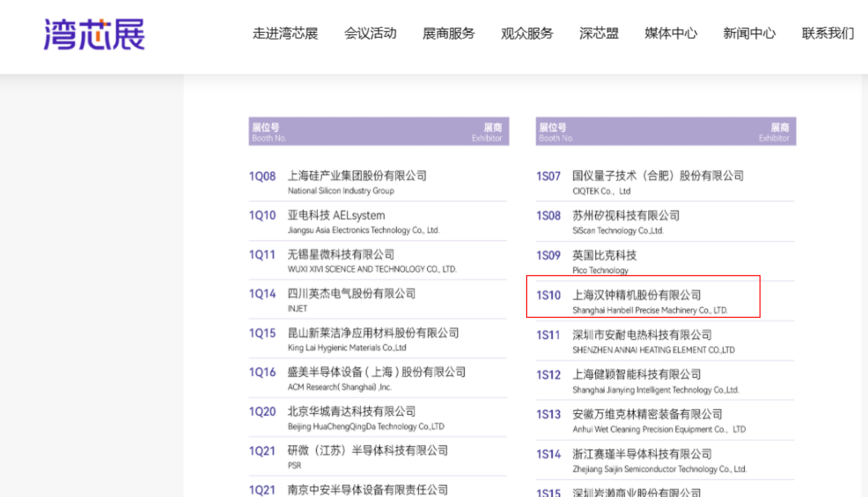
Task: Select exhibitor 深圳市安耐电热科技有限公司
Action: [x=642, y=335]
